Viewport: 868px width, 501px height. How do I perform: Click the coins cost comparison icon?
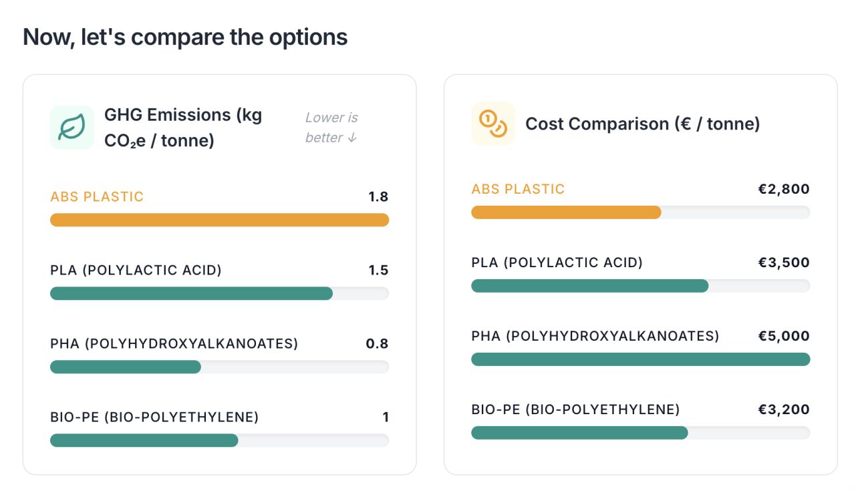coord(493,124)
